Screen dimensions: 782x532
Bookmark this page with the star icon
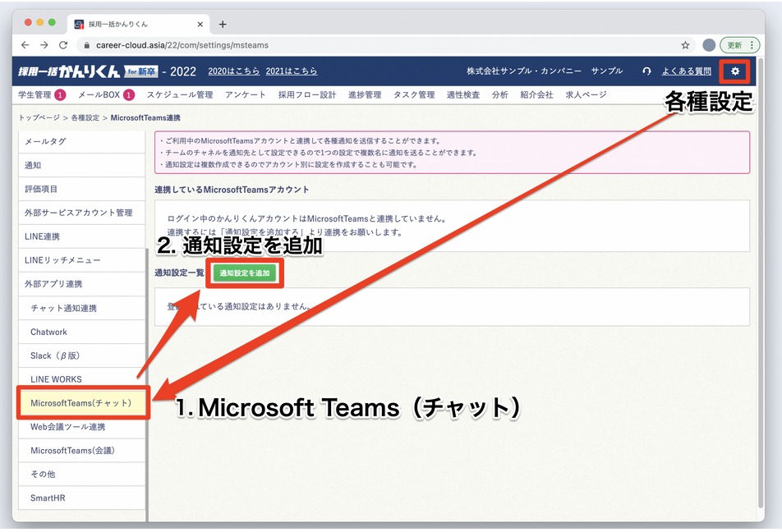[685, 45]
